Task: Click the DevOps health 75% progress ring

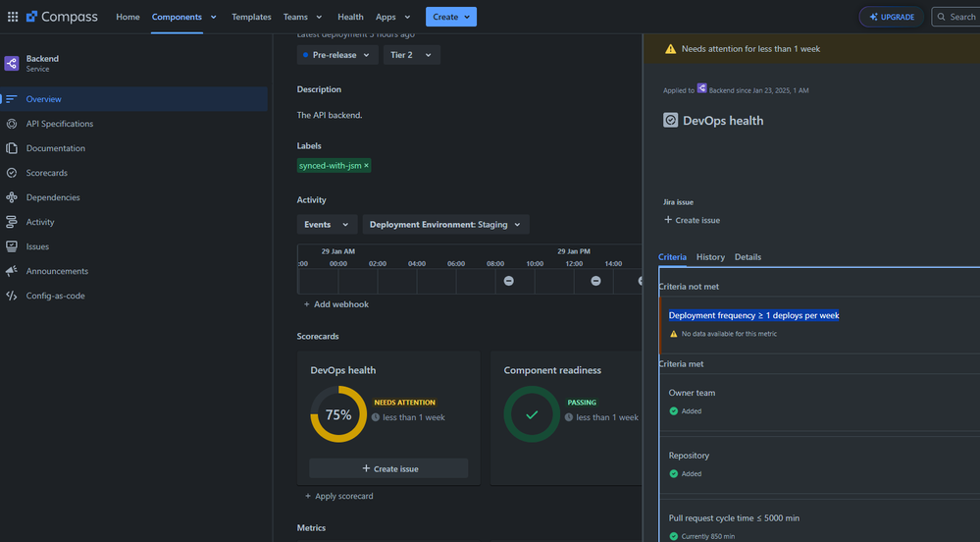Action: coord(338,414)
